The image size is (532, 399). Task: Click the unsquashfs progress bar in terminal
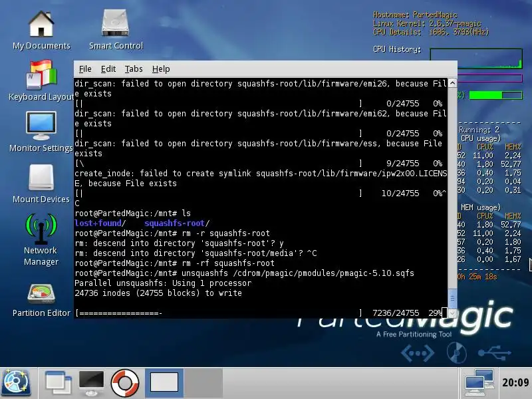pyautogui.click(x=219, y=313)
